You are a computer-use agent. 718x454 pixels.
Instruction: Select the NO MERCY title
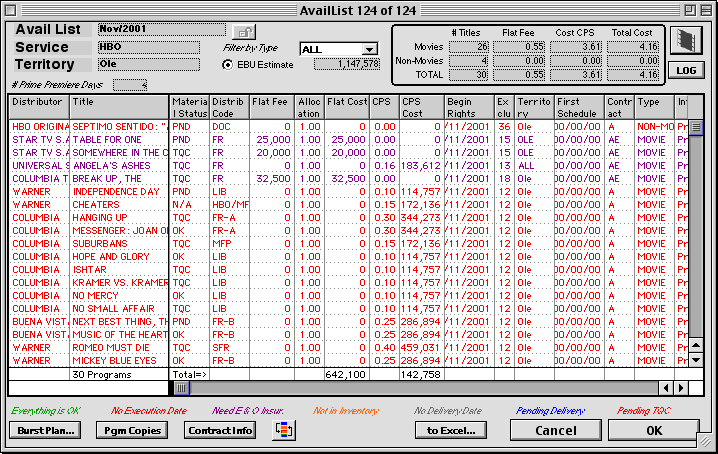pos(95,295)
